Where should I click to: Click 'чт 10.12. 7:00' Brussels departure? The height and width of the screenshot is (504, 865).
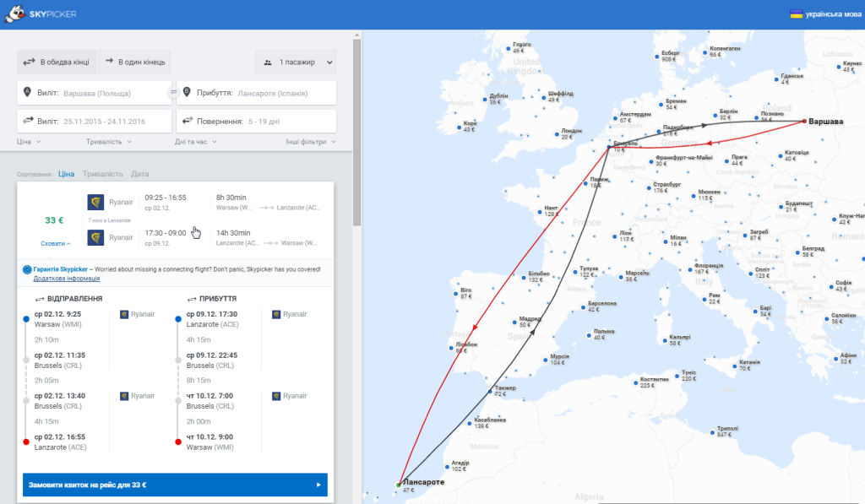pyautogui.click(x=209, y=396)
